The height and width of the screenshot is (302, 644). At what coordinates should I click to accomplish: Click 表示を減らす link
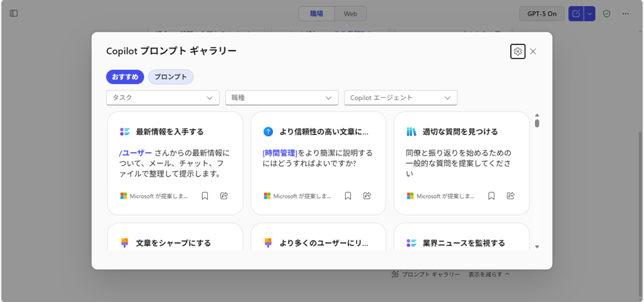point(489,275)
